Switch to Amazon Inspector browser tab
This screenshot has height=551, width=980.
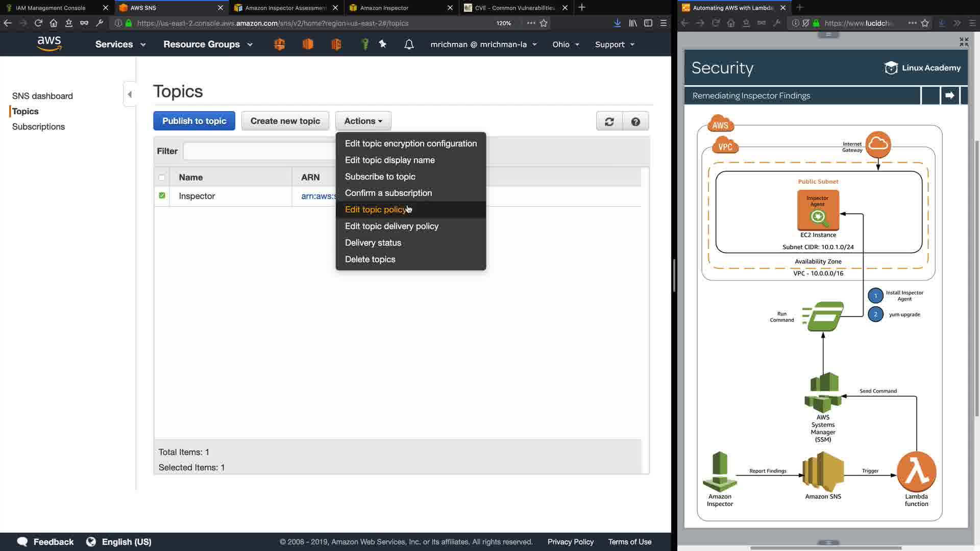[384, 8]
